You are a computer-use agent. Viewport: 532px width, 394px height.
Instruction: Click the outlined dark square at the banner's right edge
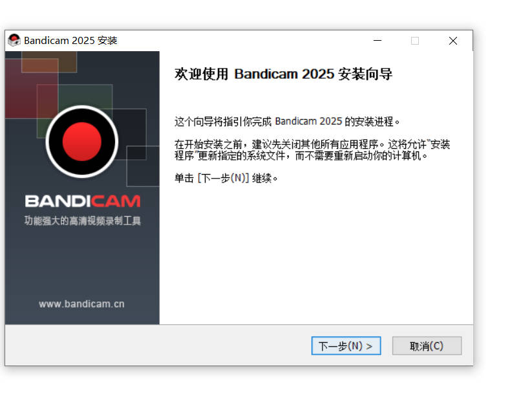click(x=143, y=166)
